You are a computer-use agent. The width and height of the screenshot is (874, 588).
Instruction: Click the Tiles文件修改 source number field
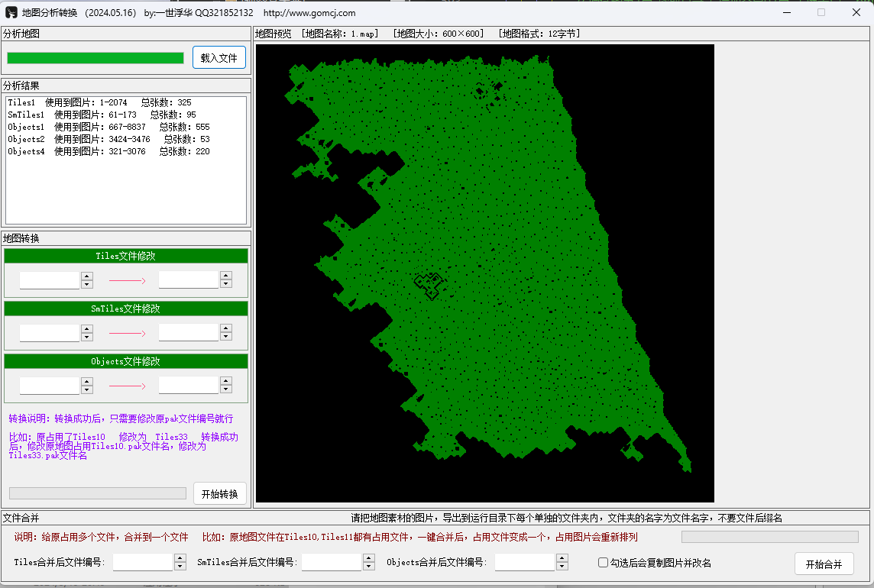point(50,279)
